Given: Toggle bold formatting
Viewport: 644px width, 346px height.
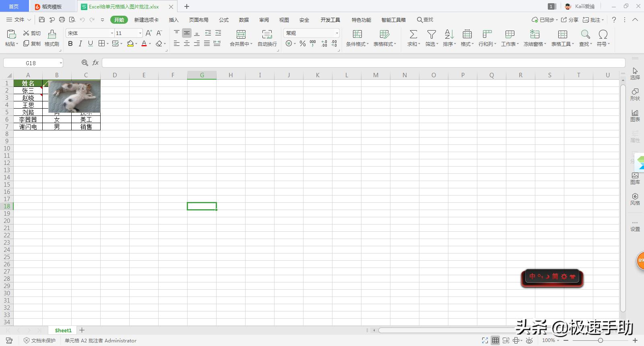Looking at the screenshot, I should [70, 44].
